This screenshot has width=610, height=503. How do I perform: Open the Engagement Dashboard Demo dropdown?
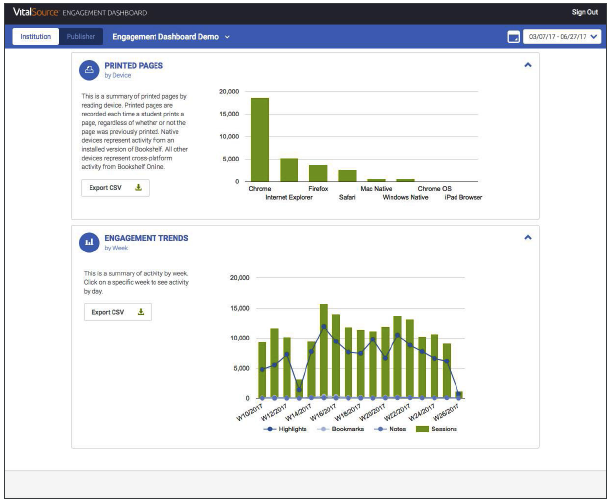171,37
